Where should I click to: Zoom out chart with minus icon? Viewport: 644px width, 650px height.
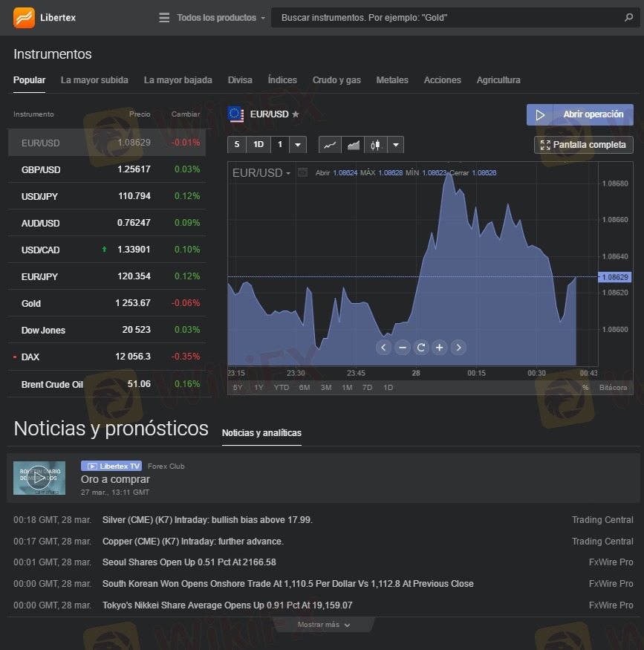(403, 348)
